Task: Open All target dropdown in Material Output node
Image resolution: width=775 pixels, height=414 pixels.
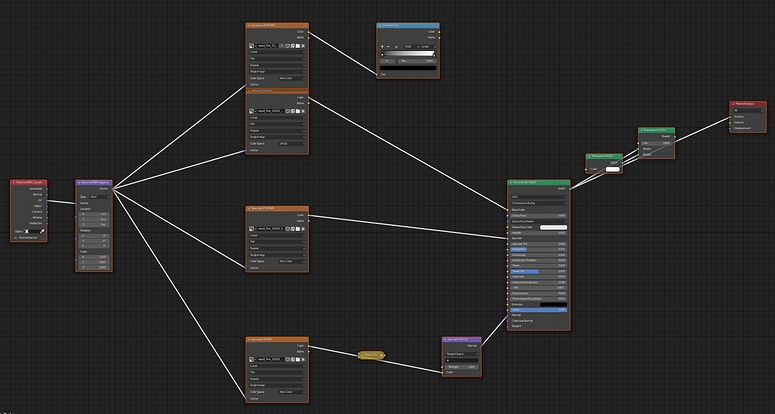Action: pyautogui.click(x=748, y=111)
